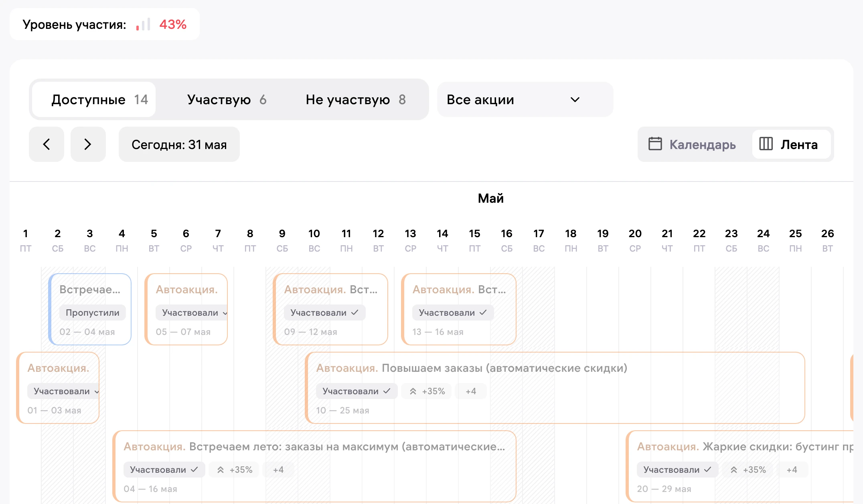This screenshot has width=863, height=504.
Task: Expand Участвовали status on 01 — 03 мая card
Action: click(63, 391)
